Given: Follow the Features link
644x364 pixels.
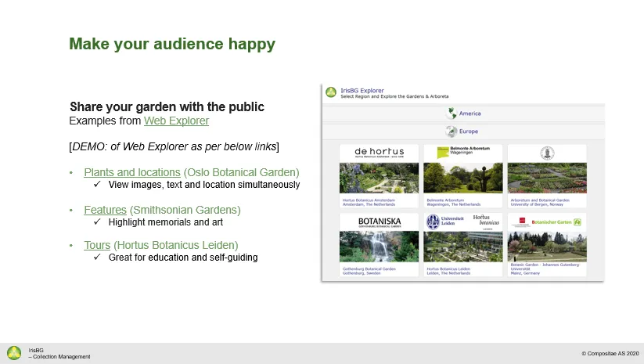Looking at the screenshot, I should coord(105,210).
